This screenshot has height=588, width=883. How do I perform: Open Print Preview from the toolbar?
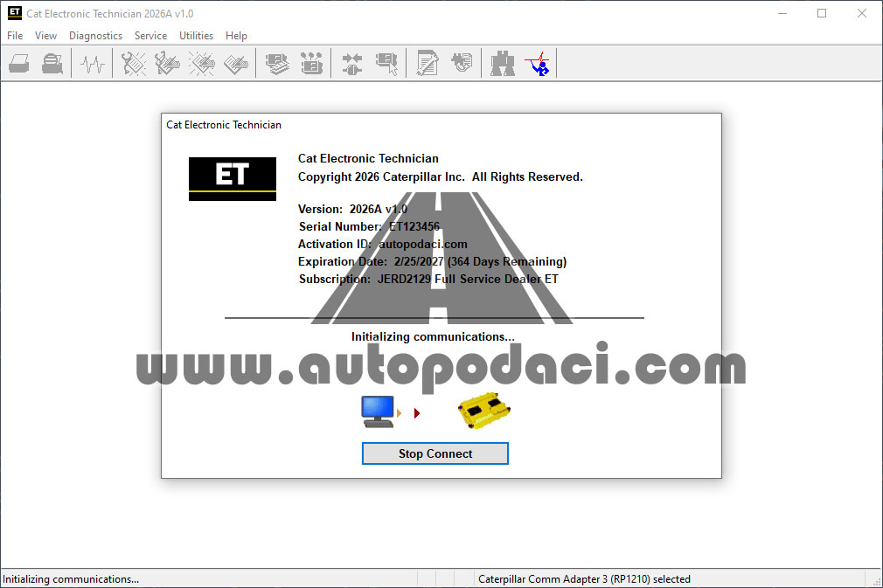52,64
